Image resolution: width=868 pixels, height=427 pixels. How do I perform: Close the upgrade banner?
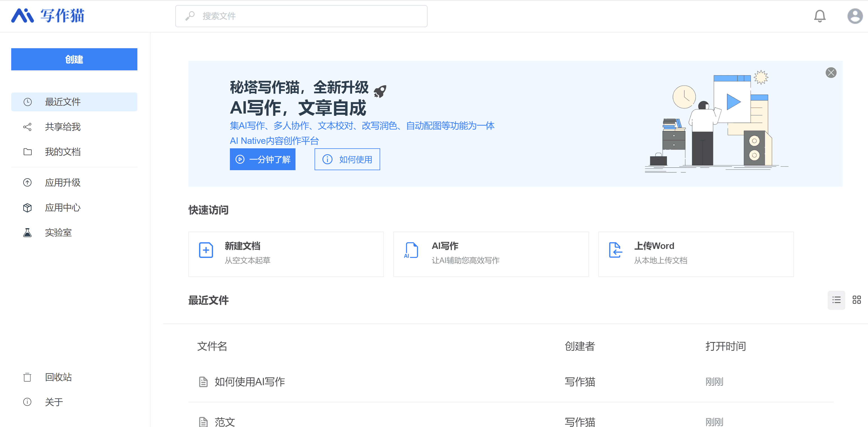click(831, 73)
